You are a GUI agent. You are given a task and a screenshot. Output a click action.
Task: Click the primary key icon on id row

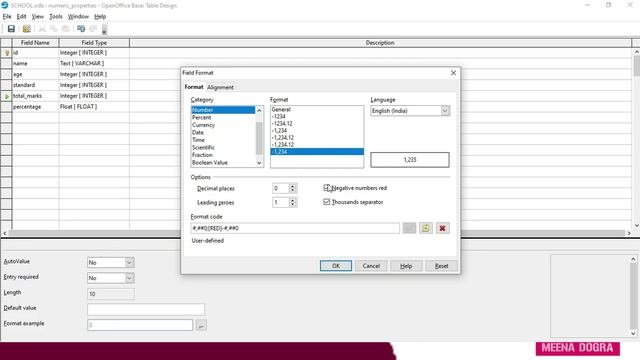(7, 53)
